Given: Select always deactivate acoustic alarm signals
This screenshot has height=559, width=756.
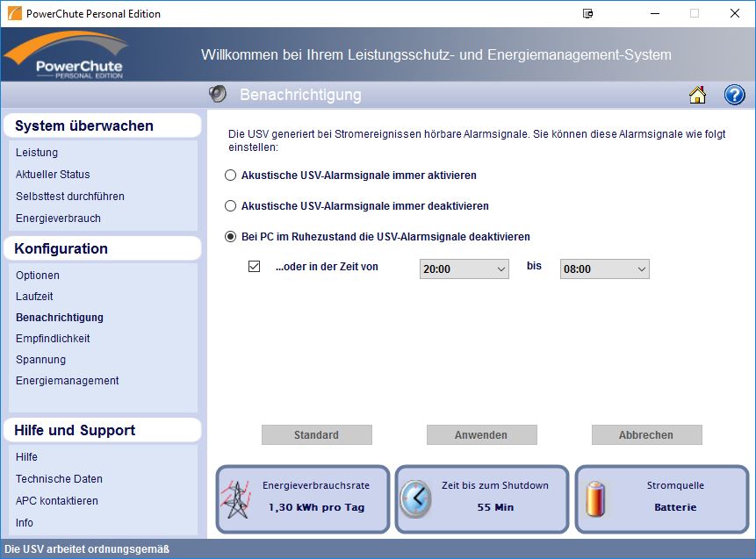Looking at the screenshot, I should click(230, 206).
